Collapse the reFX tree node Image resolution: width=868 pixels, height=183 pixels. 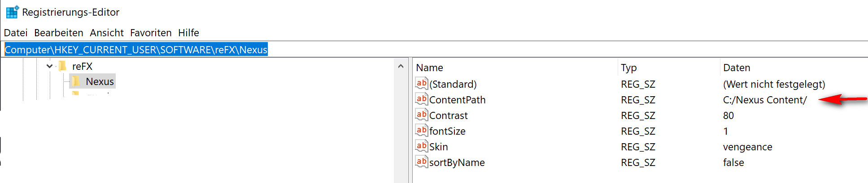pos(49,66)
